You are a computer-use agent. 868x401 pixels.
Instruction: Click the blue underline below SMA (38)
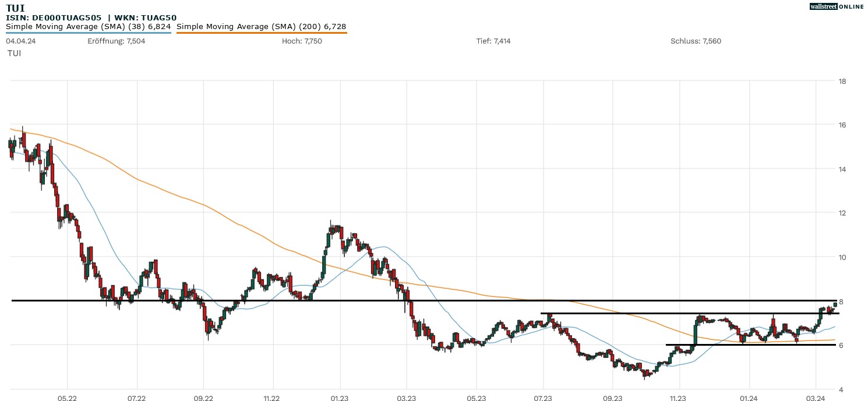coord(88,33)
